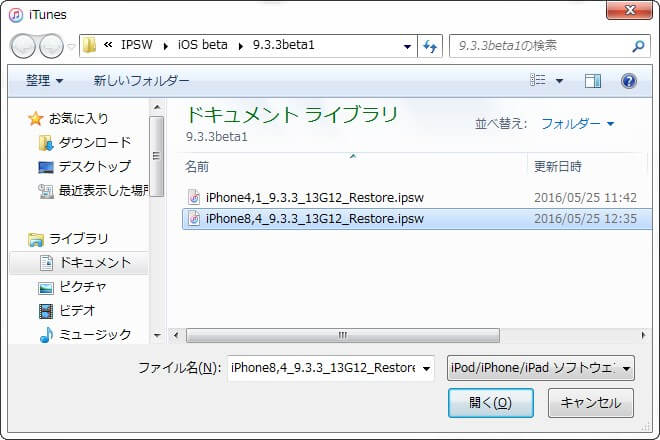Click date 2016/05/25 11:42
Screen dimensions: 660x440
pyautogui.click(x=585, y=197)
